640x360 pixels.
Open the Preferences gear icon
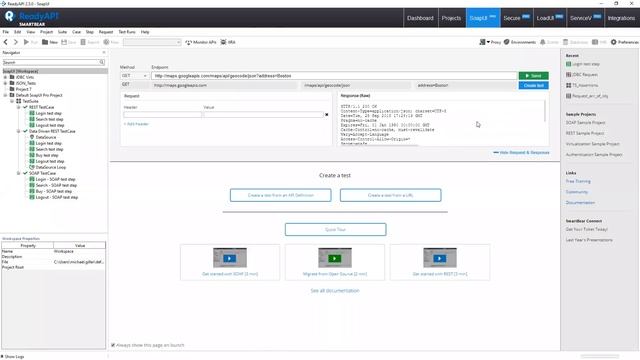613,42
